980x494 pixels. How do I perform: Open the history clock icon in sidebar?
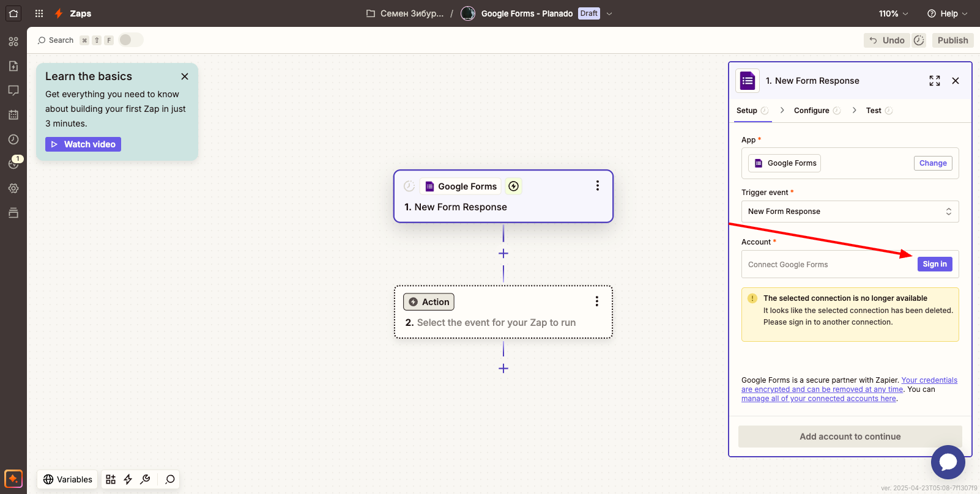pyautogui.click(x=13, y=139)
